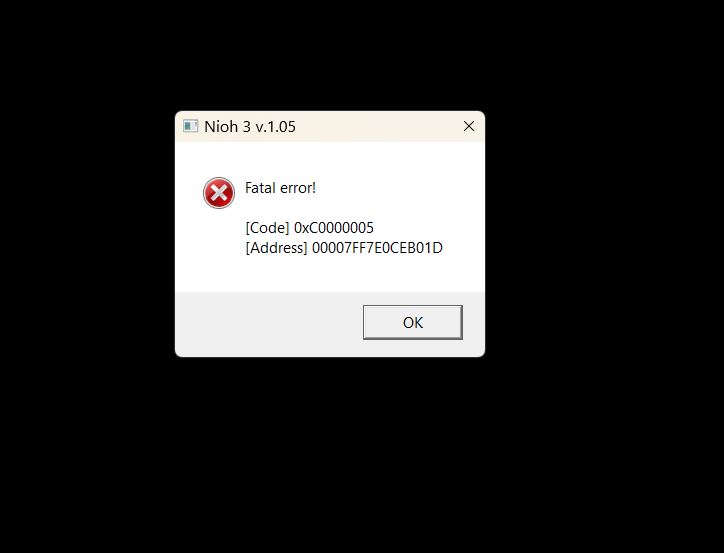Dismiss the fatal error with OK
Viewport: 724px width, 553px height.
tap(412, 322)
